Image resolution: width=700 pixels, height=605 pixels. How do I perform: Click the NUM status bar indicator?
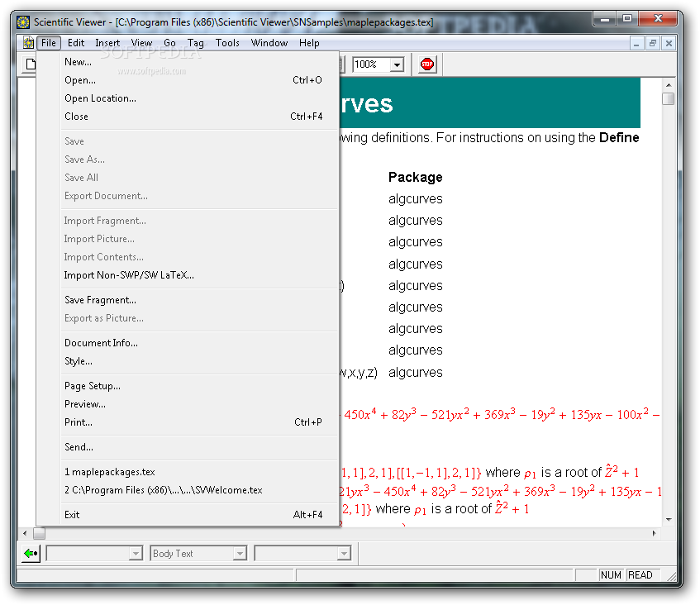611,575
